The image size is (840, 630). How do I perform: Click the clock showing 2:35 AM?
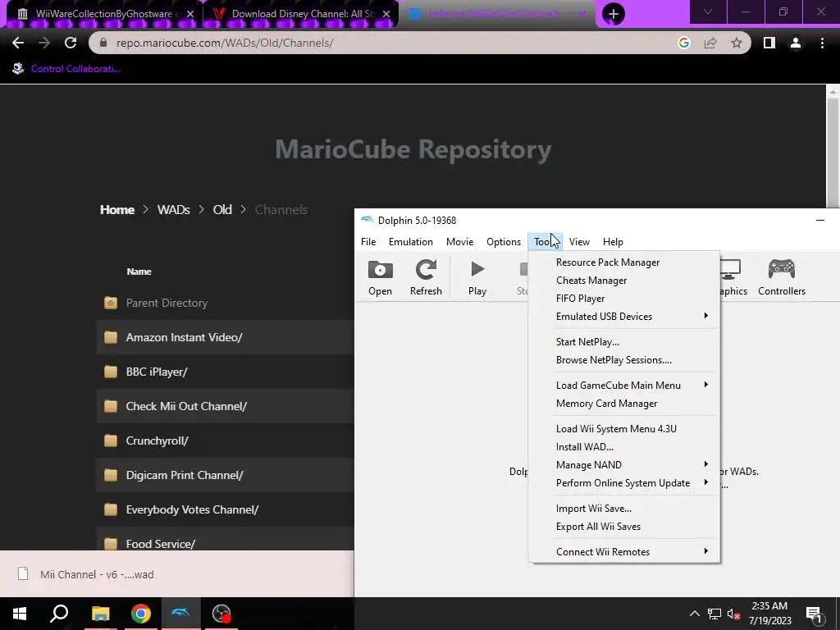click(x=769, y=606)
